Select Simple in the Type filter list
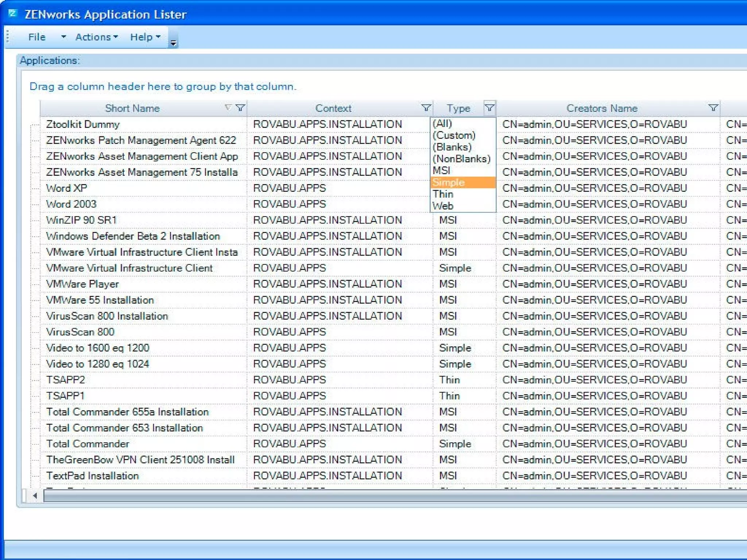Viewport: 747px width, 560px height. [x=448, y=182]
